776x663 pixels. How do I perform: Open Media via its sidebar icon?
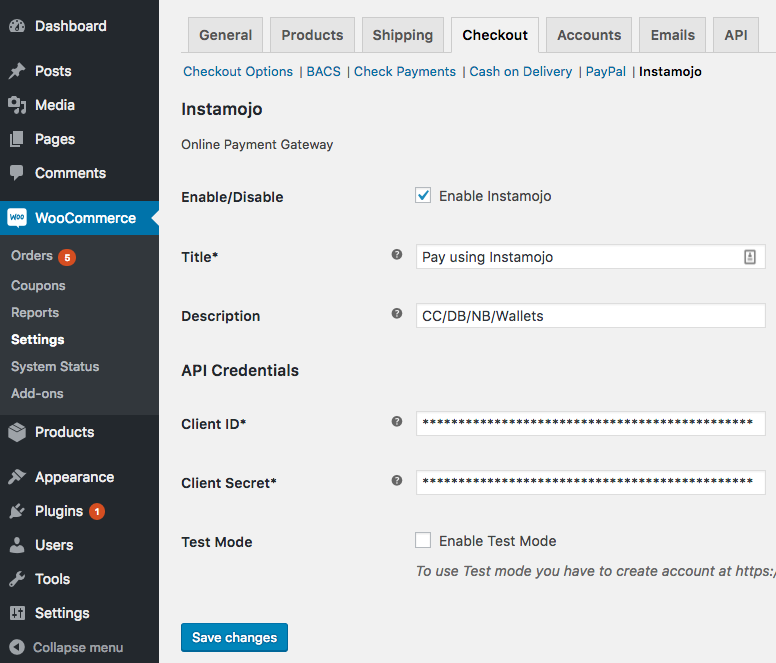pyautogui.click(x=17, y=105)
